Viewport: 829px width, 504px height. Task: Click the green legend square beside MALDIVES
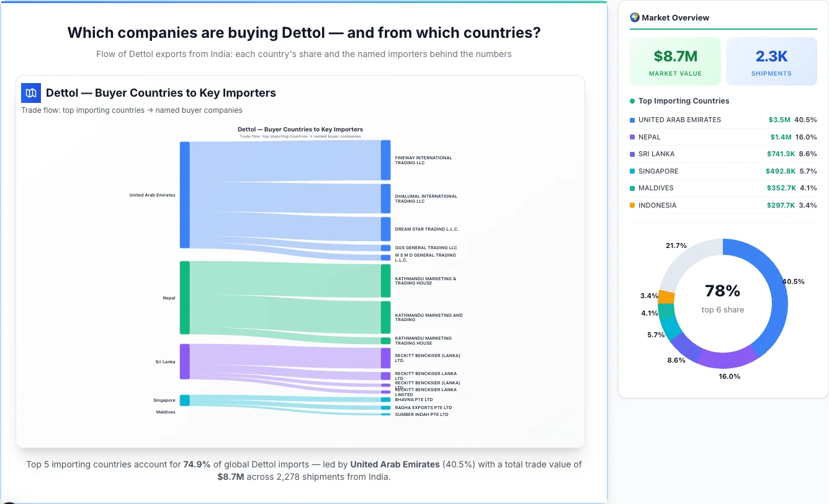point(634,188)
